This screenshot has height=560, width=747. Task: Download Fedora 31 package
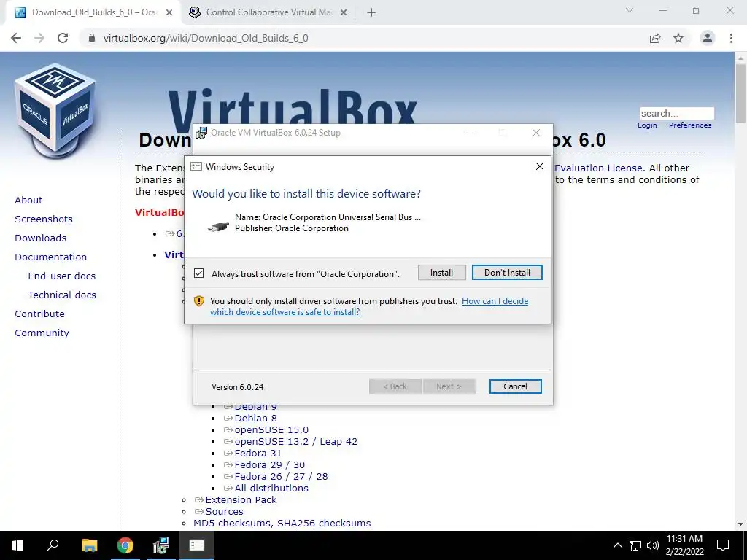[x=258, y=454]
